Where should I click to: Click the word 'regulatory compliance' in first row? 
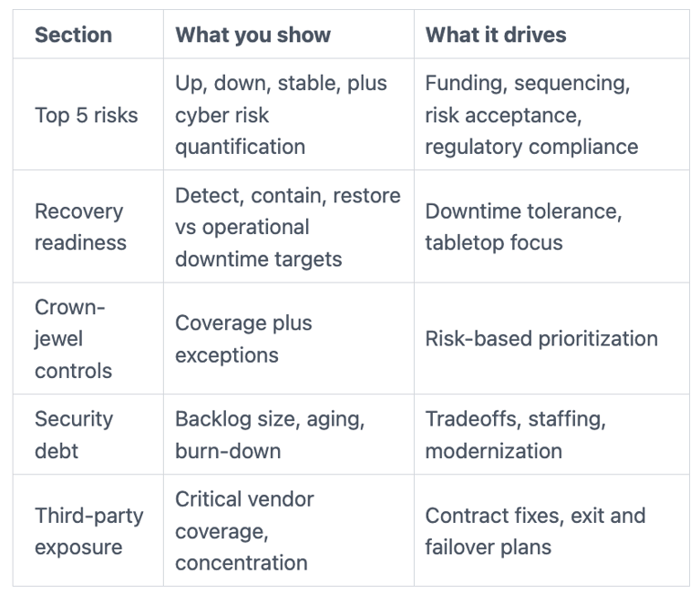pyautogui.click(x=531, y=147)
